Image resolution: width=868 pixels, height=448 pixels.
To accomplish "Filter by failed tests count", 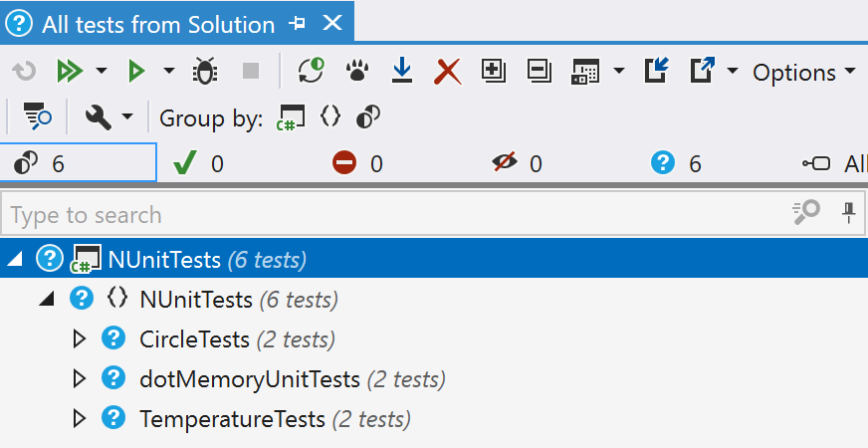I will coord(357,163).
